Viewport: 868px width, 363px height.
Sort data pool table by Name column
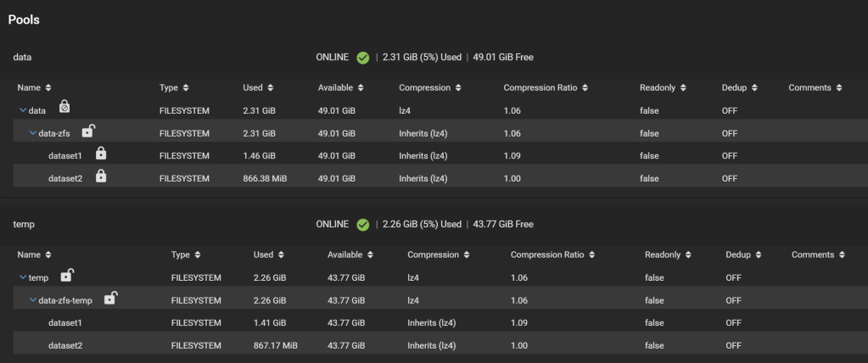35,87
